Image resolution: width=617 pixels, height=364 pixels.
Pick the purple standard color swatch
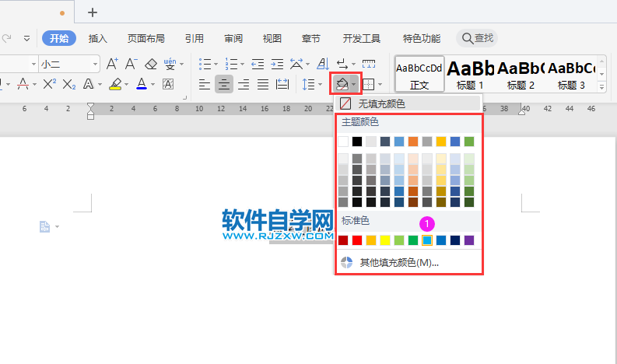[469, 240]
